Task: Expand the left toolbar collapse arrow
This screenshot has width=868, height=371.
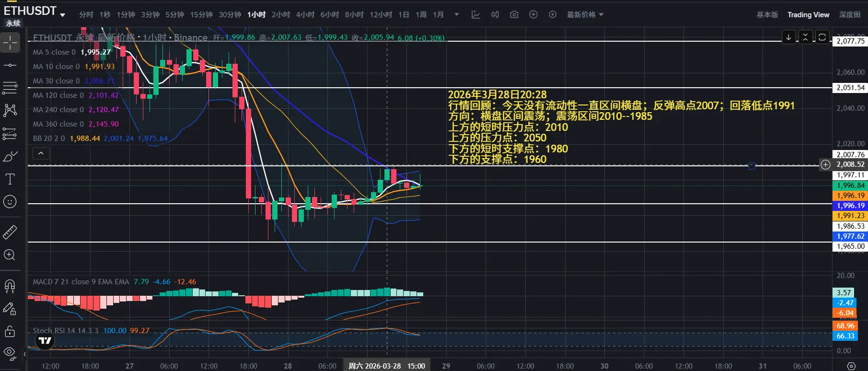Action: click(24, 354)
